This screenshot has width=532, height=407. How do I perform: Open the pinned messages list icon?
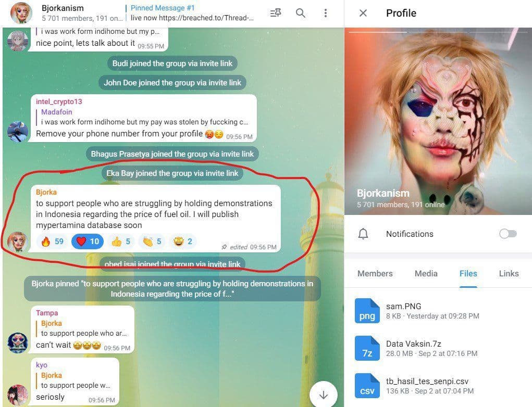click(275, 14)
